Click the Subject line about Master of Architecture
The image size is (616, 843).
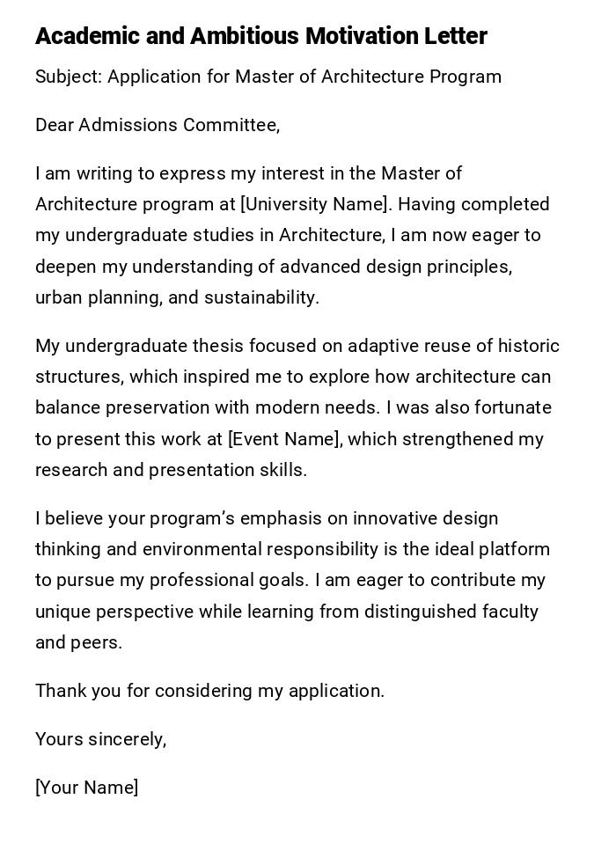268,77
